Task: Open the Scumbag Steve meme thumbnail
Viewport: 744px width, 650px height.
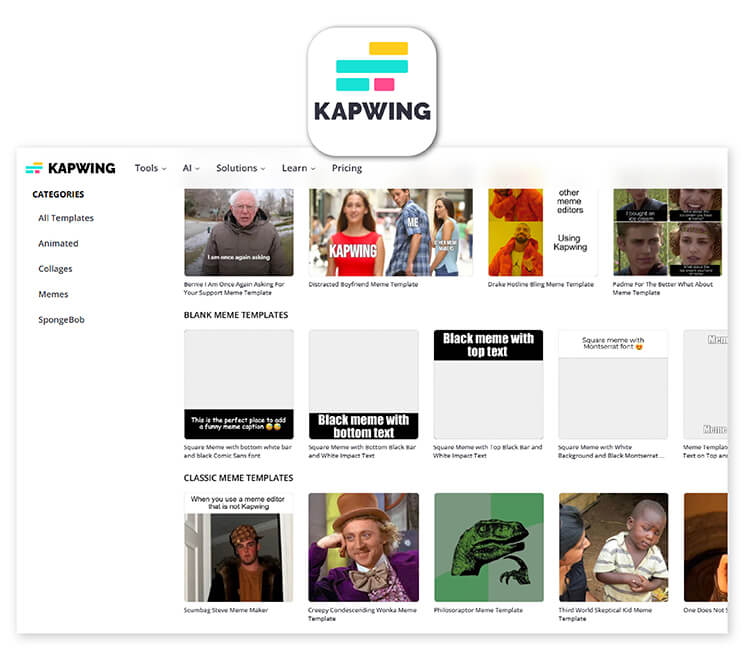Action: coord(239,547)
